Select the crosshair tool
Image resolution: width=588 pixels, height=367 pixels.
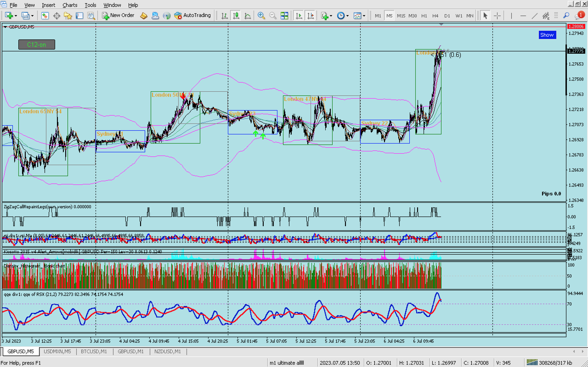[497, 16]
